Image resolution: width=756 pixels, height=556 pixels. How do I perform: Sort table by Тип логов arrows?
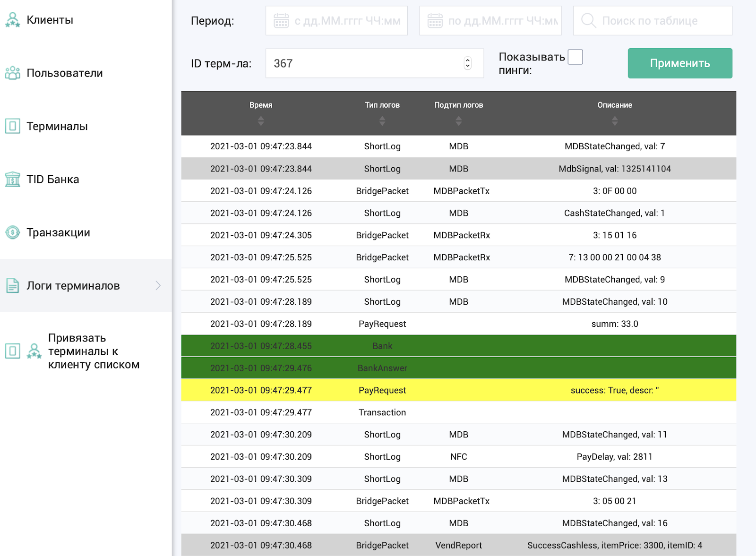tap(382, 121)
